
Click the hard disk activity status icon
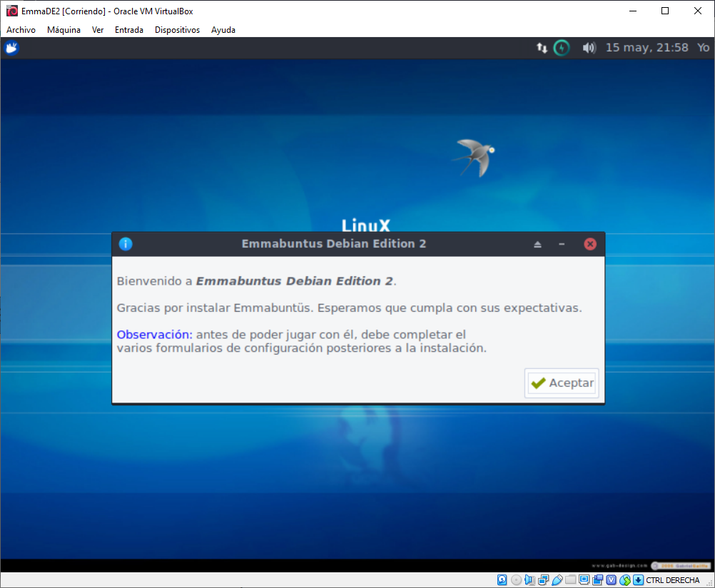coord(502,580)
